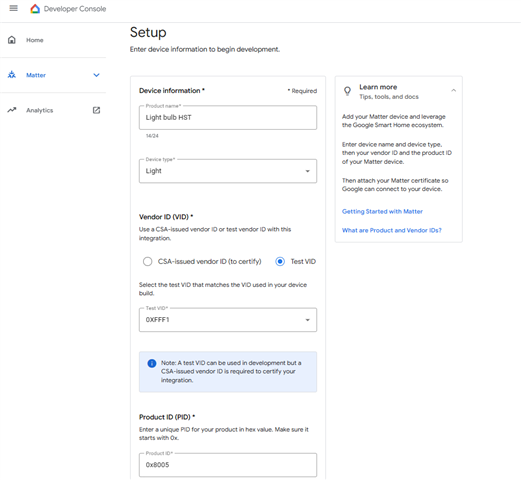Open Getting Started with Matter link

(382, 212)
